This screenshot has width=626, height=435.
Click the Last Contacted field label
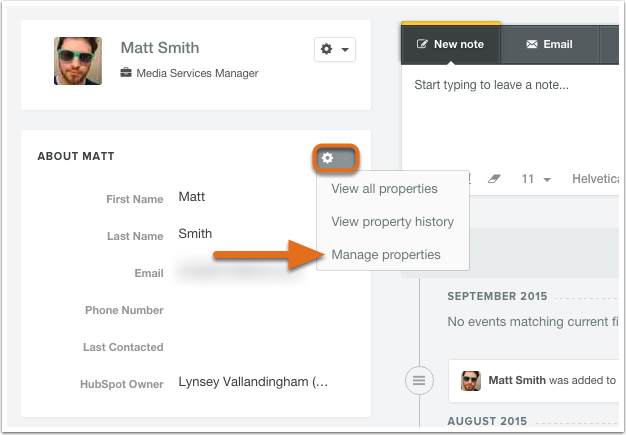123,347
